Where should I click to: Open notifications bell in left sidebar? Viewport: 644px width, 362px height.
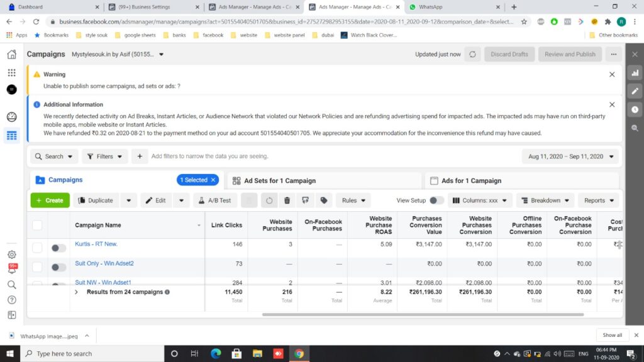pyautogui.click(x=12, y=268)
